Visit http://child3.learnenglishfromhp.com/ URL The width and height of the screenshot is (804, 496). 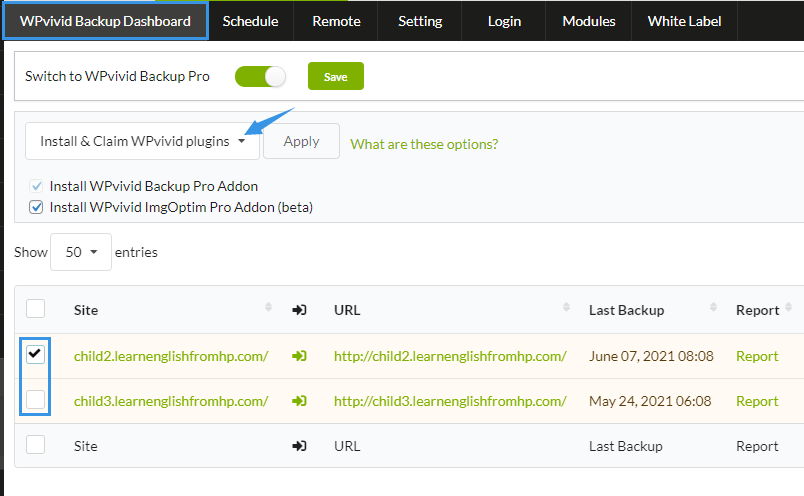coord(450,401)
